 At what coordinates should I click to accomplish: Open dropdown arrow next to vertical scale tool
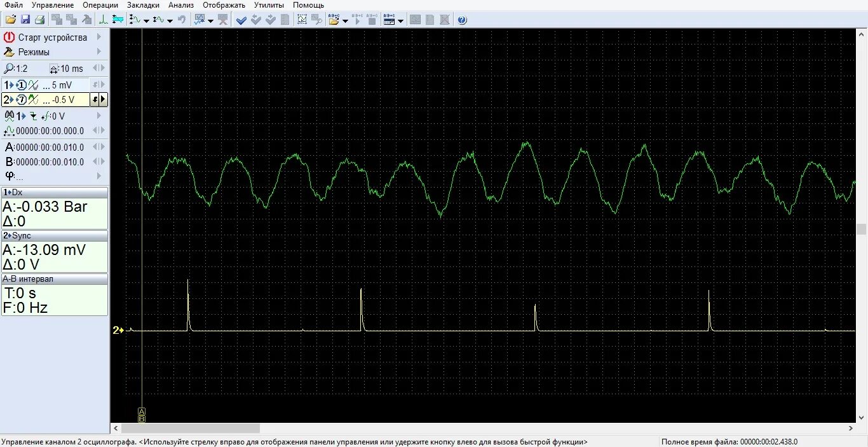coord(146,20)
